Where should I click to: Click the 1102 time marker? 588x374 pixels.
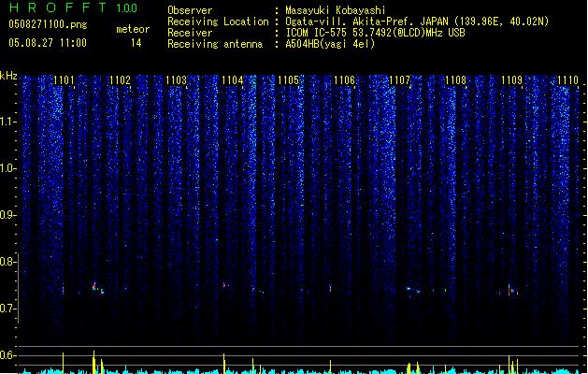120,80
